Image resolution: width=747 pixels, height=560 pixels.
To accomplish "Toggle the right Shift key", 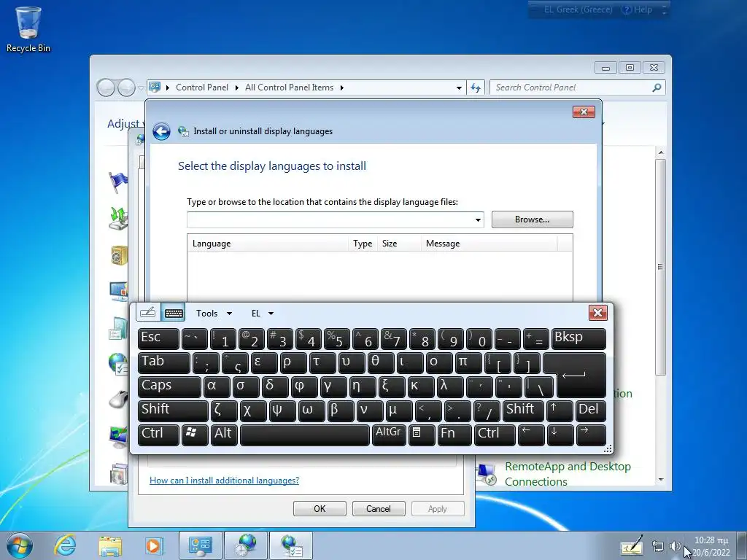I will [x=523, y=411].
